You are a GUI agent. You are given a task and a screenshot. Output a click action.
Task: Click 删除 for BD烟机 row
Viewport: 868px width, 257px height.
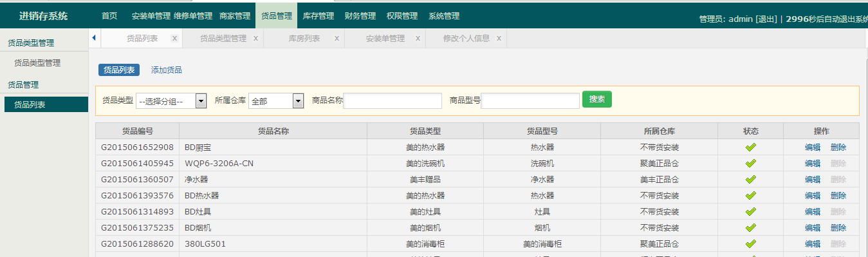(838, 228)
